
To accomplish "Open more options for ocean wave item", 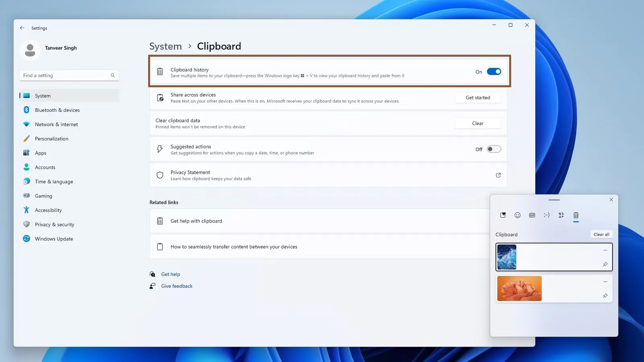I will [605, 250].
